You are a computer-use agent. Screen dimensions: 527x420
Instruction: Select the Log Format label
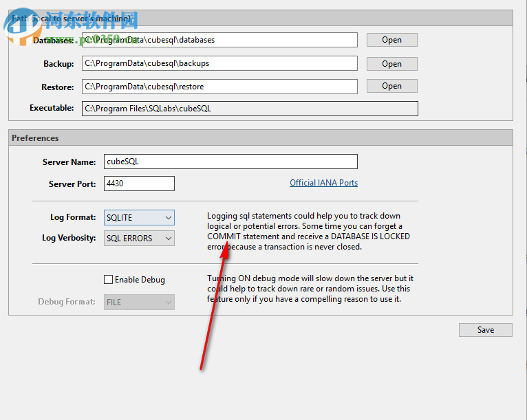tap(73, 217)
